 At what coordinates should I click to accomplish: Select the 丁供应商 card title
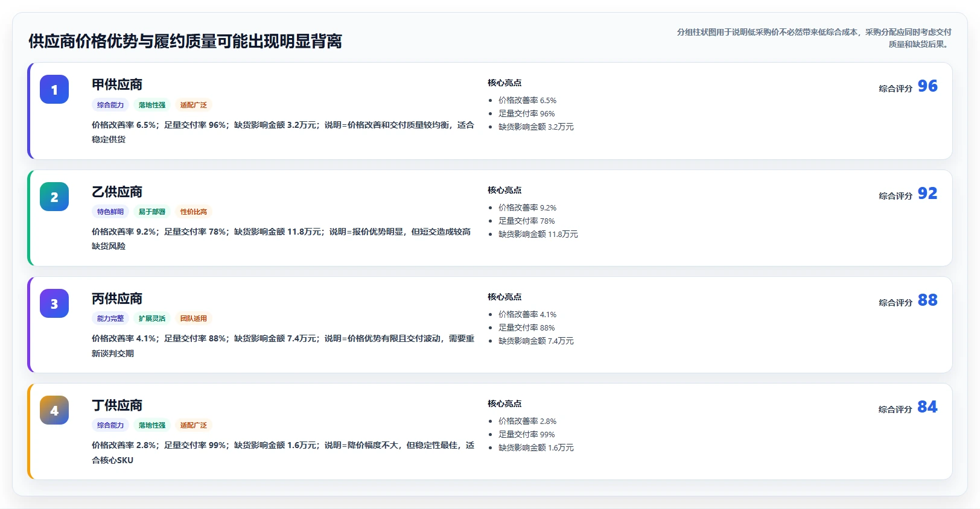pos(117,405)
